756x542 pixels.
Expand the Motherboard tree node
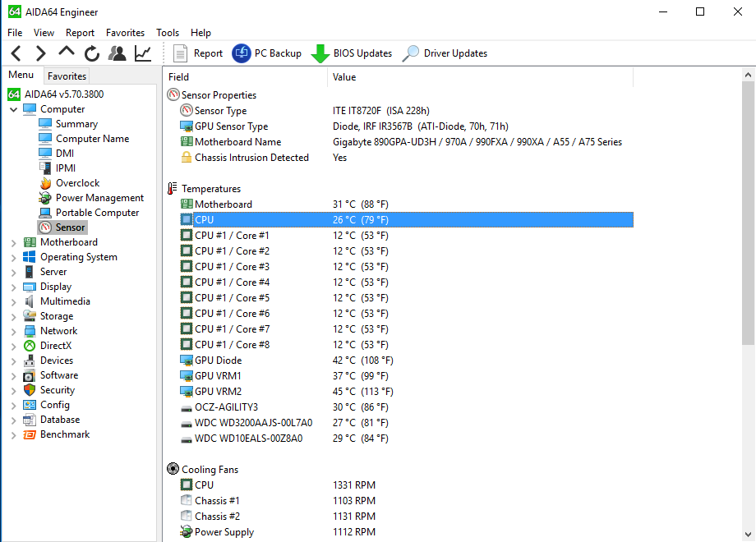pyautogui.click(x=13, y=243)
